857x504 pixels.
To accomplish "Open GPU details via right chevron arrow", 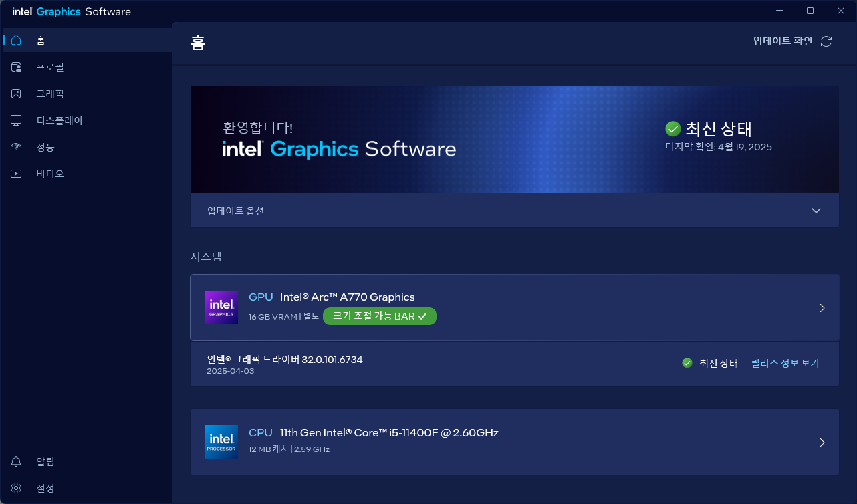I will 822,308.
